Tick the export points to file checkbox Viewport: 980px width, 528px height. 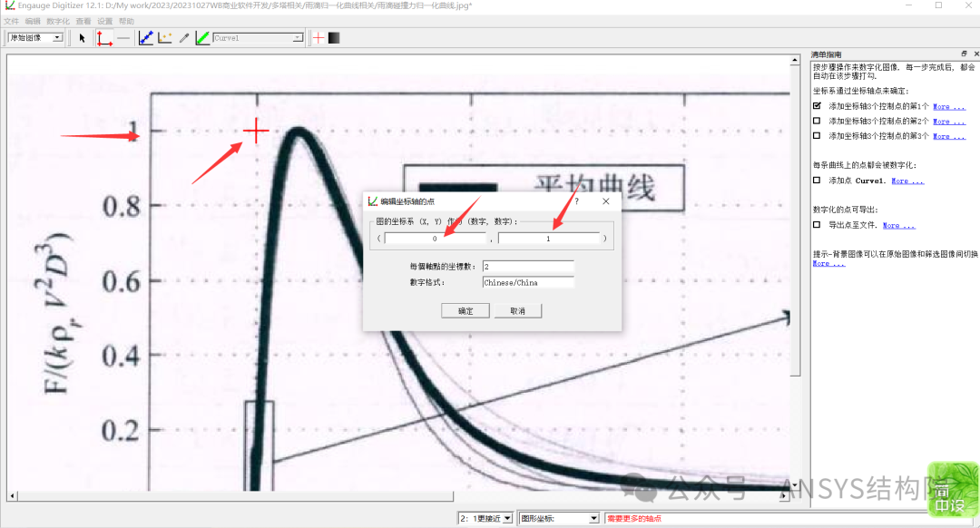pyautogui.click(x=817, y=225)
